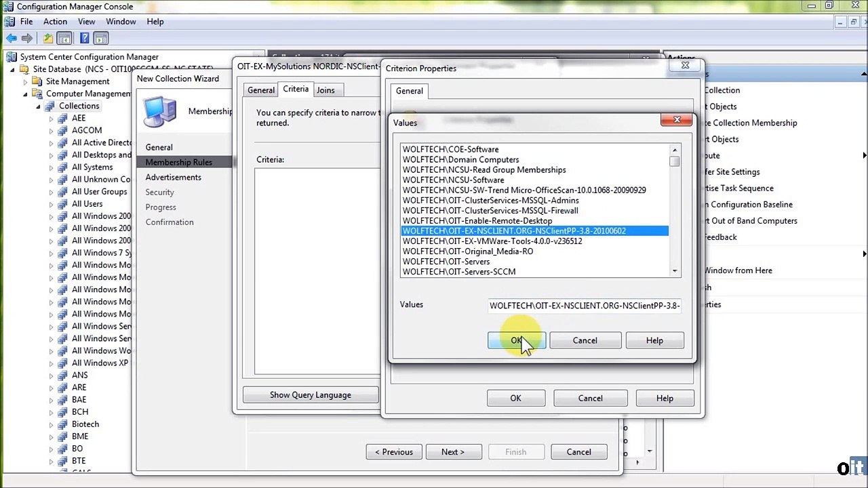This screenshot has width=868, height=488.
Task: Click OK in Criterion Properties dialog
Action: [x=515, y=398]
